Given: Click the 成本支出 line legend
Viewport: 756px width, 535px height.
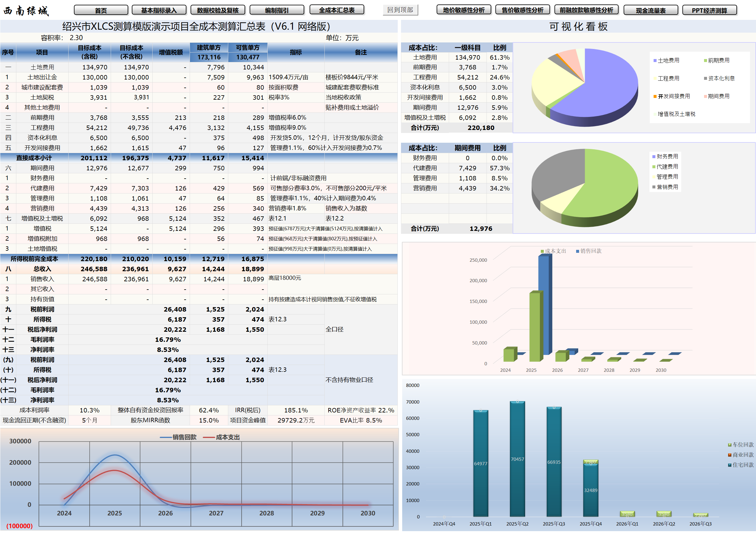Looking at the screenshot, I should pos(221,437).
